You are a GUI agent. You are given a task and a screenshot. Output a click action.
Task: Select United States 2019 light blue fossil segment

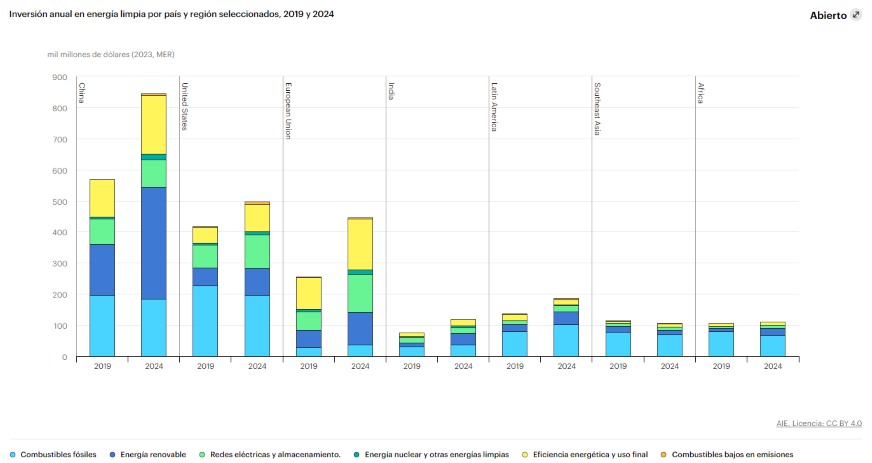click(205, 320)
